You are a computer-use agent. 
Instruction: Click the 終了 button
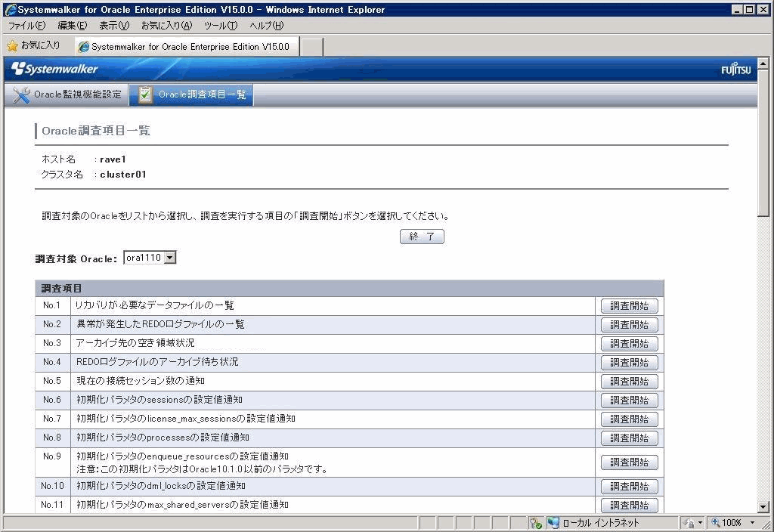422,237
